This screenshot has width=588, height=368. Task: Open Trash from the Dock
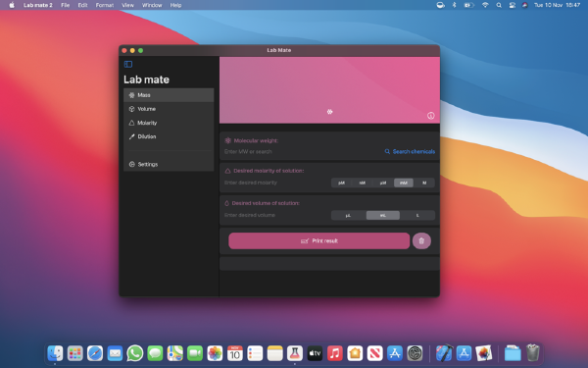(x=532, y=353)
